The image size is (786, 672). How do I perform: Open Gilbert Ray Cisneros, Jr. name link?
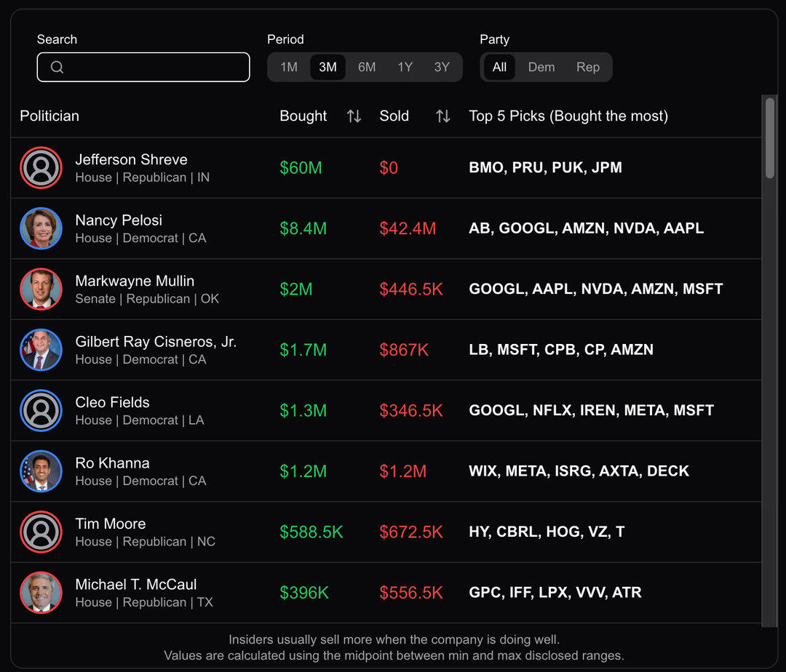pyautogui.click(x=156, y=342)
